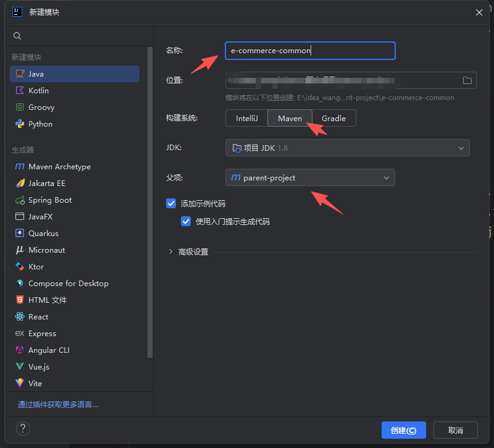This screenshot has height=448, width=494.
Task: Expand the 高级设置 section
Action: (171, 251)
